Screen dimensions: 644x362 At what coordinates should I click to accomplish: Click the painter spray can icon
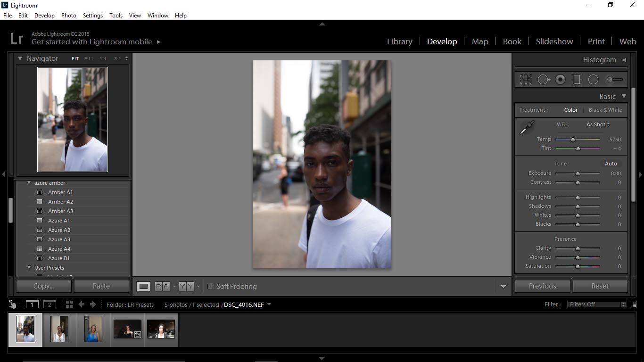(x=13, y=304)
